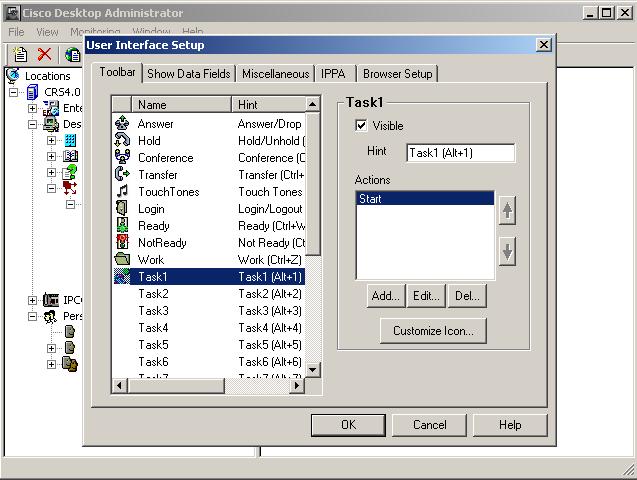
Task: Click list horizontal scrollbar left arrow
Action: [x=119, y=385]
